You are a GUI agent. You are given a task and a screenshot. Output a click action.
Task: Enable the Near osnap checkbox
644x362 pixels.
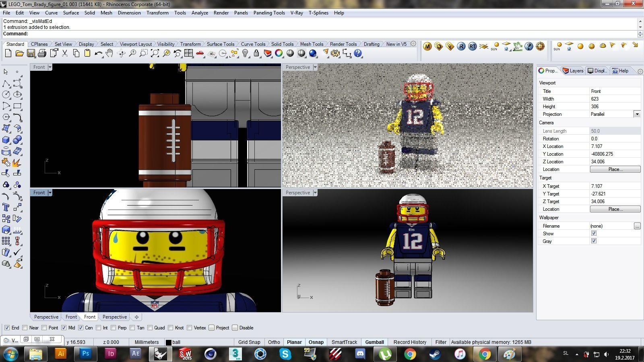point(25,328)
